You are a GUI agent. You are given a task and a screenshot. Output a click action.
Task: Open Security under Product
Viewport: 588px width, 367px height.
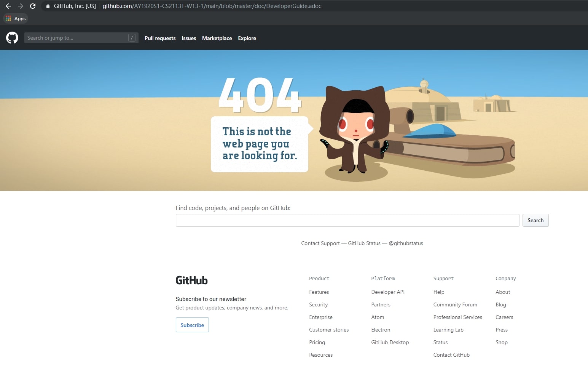(x=318, y=304)
